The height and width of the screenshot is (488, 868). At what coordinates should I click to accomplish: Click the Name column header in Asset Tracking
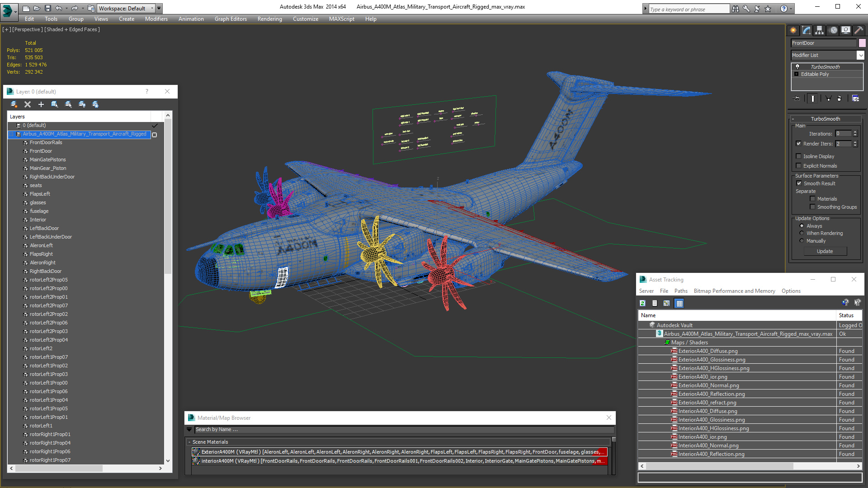click(x=737, y=315)
